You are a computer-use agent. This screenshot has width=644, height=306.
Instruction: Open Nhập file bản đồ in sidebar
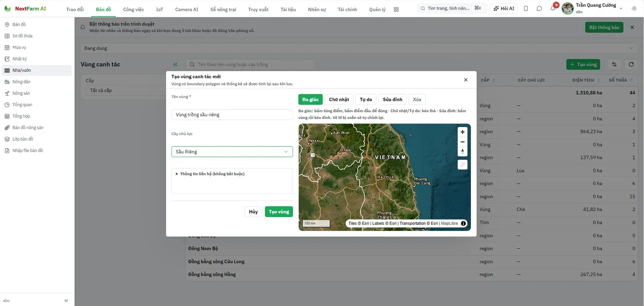point(37,151)
